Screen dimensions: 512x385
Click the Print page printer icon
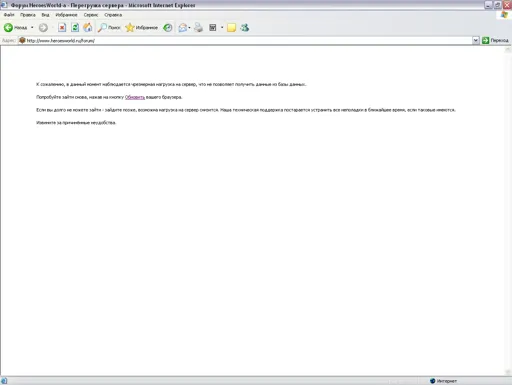(x=199, y=28)
